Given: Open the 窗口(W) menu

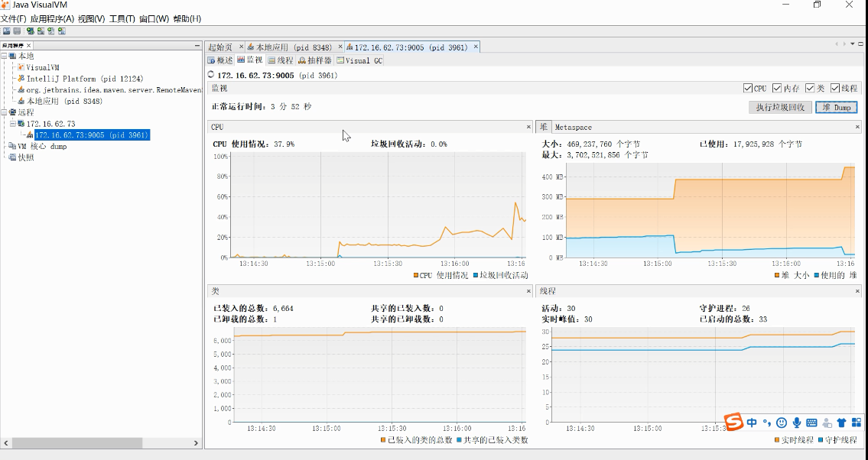Looking at the screenshot, I should (154, 19).
